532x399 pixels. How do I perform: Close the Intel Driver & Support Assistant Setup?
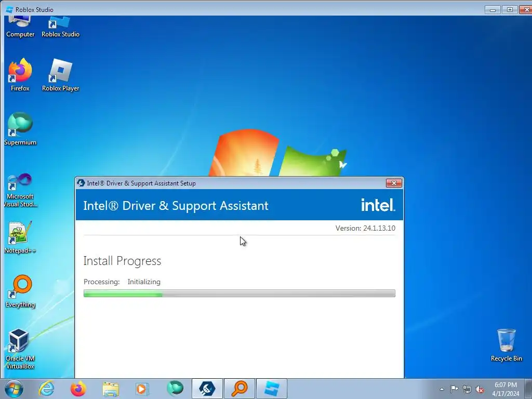(394, 183)
